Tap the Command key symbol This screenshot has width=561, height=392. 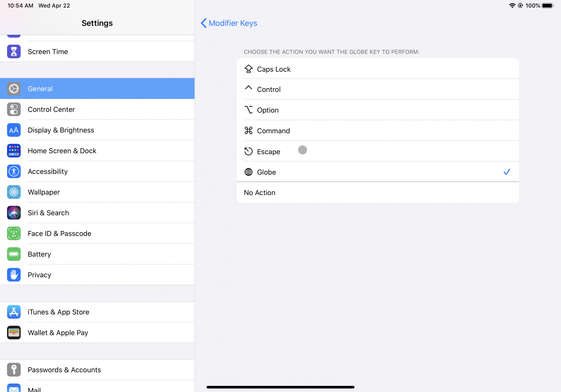249,130
